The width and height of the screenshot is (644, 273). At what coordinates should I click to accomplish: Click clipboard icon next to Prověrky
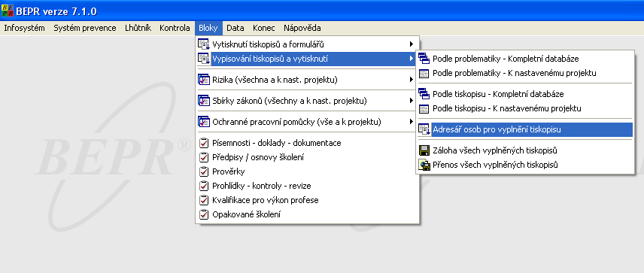204,171
